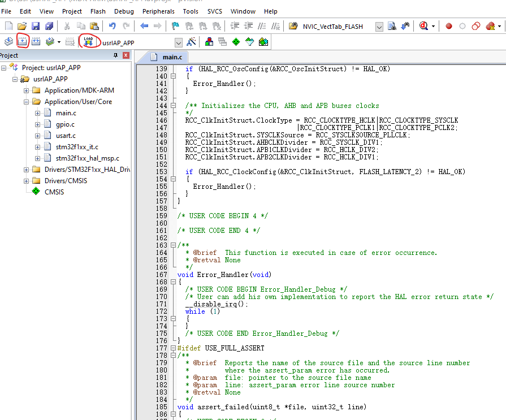Comment out selection icon

coord(262,26)
